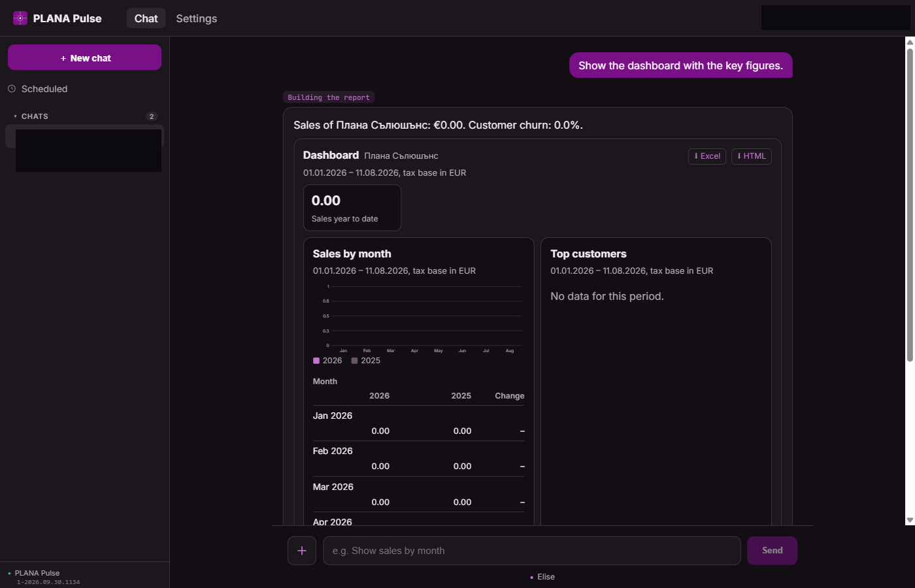Click the Send button
The image size is (915, 588).
point(773,551)
